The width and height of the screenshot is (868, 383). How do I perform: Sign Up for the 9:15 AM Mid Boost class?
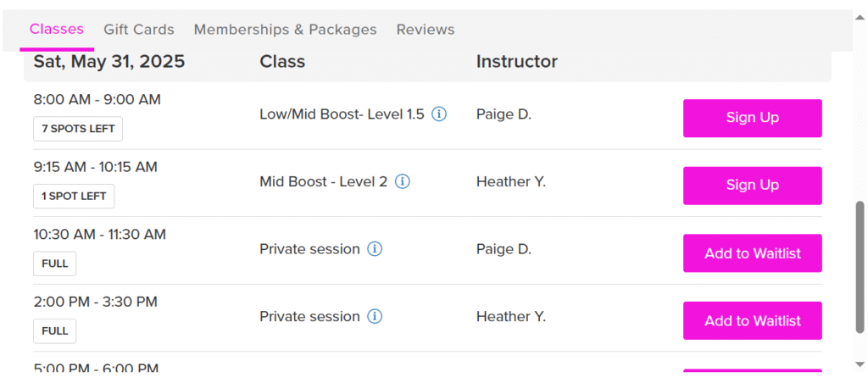pyautogui.click(x=753, y=186)
